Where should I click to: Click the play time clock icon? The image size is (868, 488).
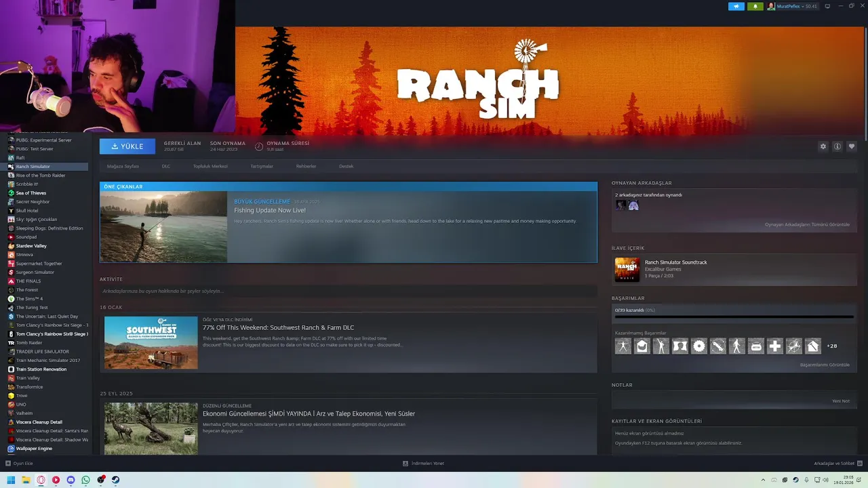point(259,146)
